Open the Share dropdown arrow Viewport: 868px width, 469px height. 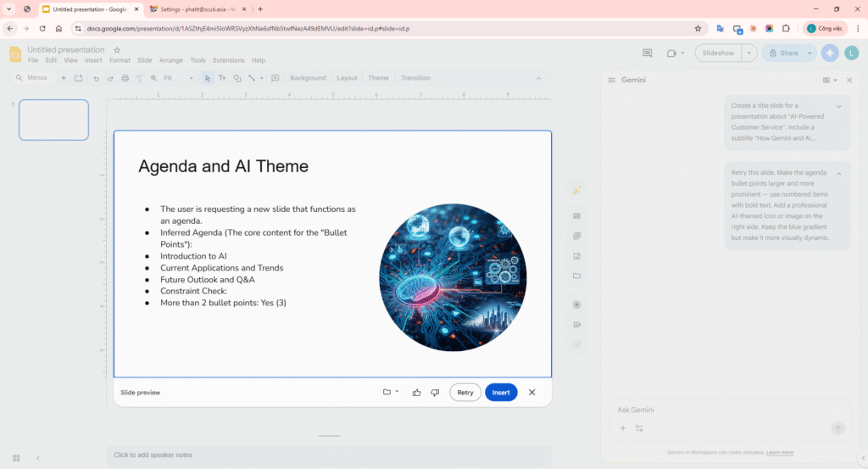810,53
